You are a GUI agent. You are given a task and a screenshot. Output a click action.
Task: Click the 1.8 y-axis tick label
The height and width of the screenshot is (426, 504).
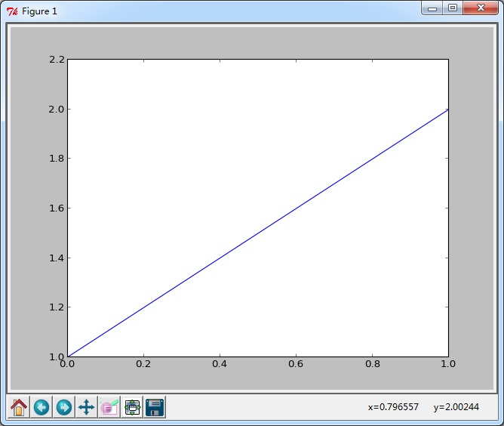coord(57,159)
